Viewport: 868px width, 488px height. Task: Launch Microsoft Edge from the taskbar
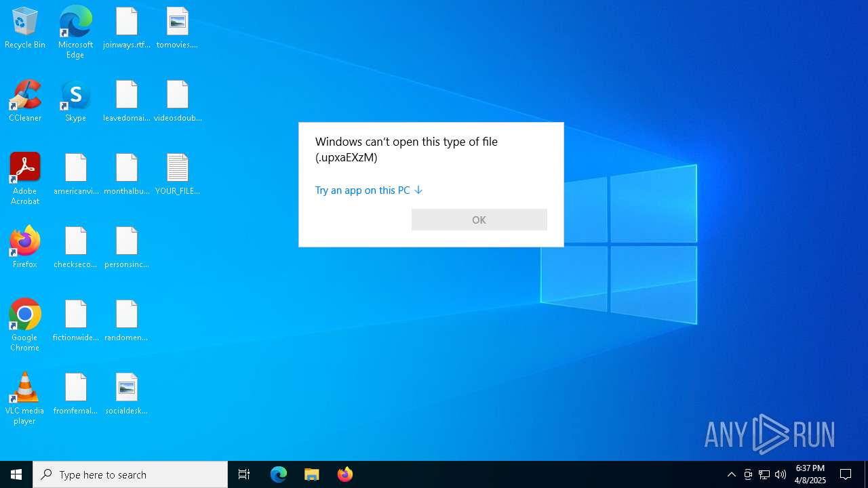pos(279,474)
